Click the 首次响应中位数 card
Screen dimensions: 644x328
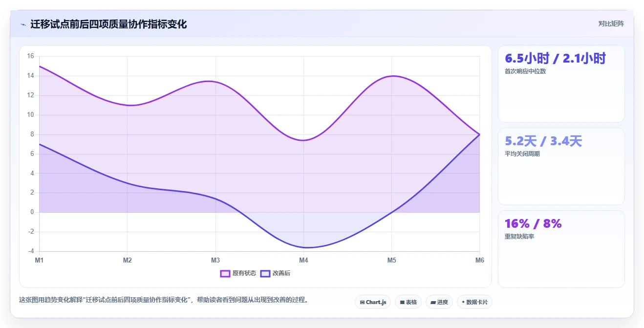coord(561,84)
